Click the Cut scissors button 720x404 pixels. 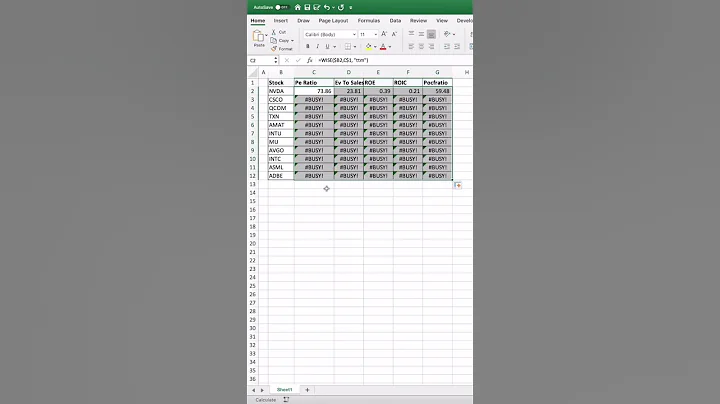click(279, 32)
